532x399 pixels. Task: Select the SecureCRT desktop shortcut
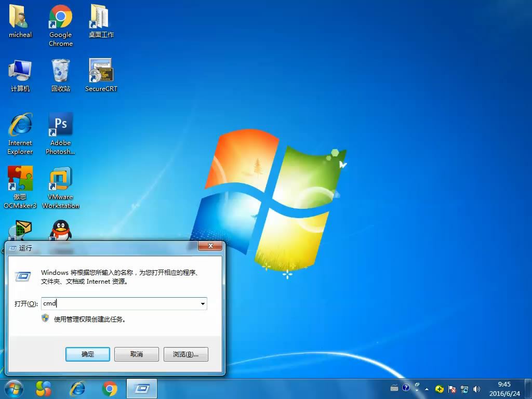[x=101, y=75]
